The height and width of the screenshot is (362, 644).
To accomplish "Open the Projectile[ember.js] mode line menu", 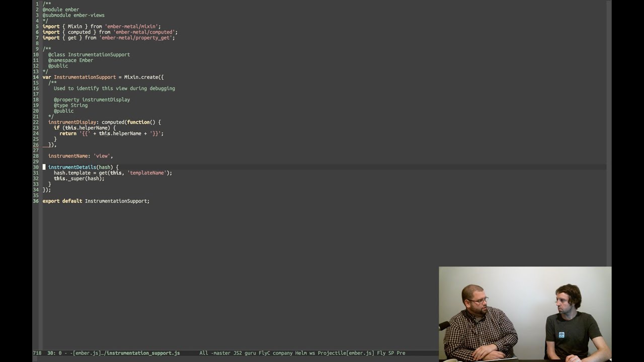I will [x=346, y=353].
